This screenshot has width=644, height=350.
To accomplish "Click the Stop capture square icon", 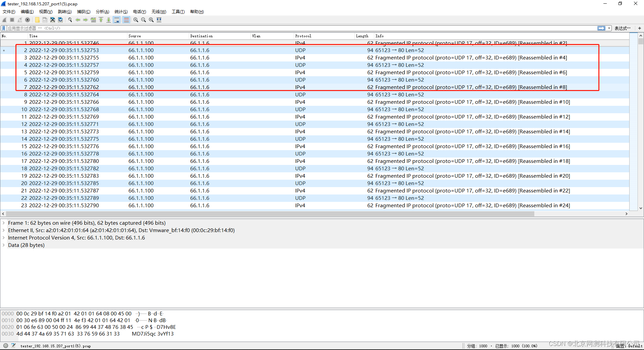I will coord(12,20).
